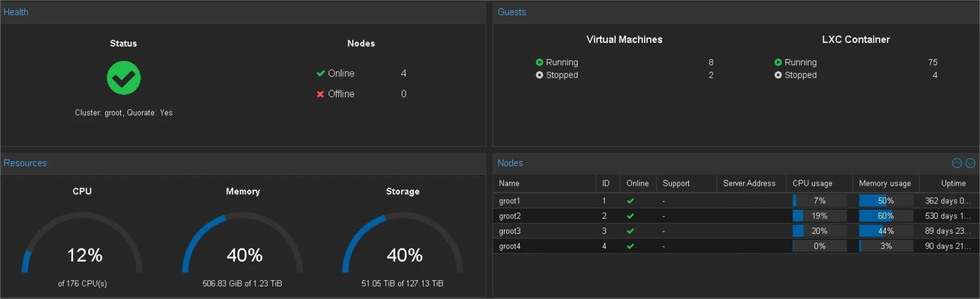Collapse Nodes panel with up-arrow icon
This screenshot has width=980, height=299.
(957, 163)
